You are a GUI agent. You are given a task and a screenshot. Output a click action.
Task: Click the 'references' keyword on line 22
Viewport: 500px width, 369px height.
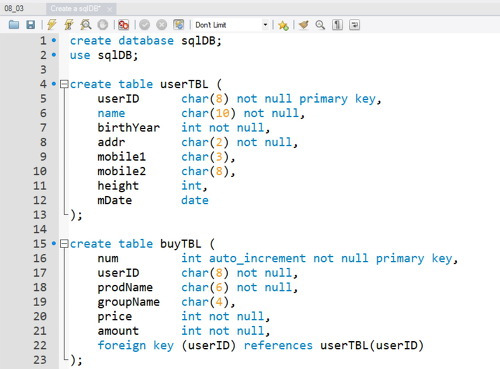click(278, 346)
